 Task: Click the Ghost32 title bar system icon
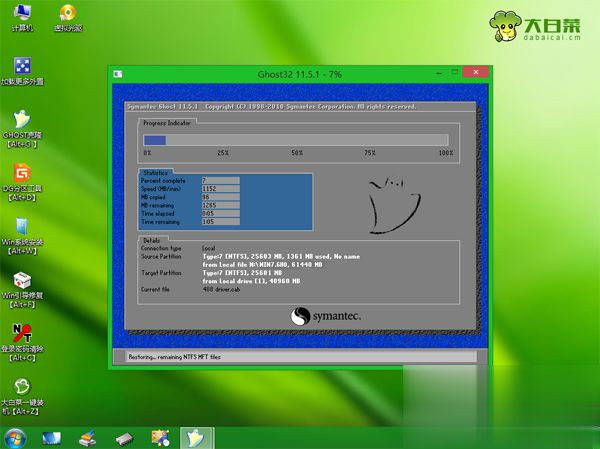tap(118, 74)
